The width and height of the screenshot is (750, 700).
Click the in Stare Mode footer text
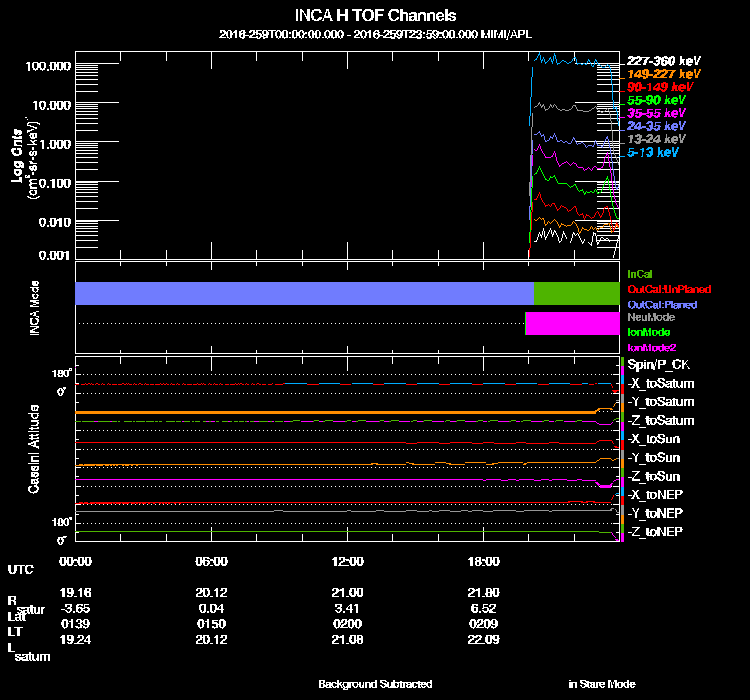click(602, 684)
